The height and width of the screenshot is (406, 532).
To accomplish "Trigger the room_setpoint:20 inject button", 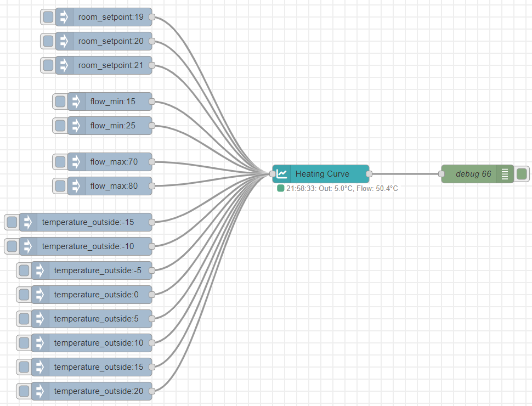I will point(48,41).
